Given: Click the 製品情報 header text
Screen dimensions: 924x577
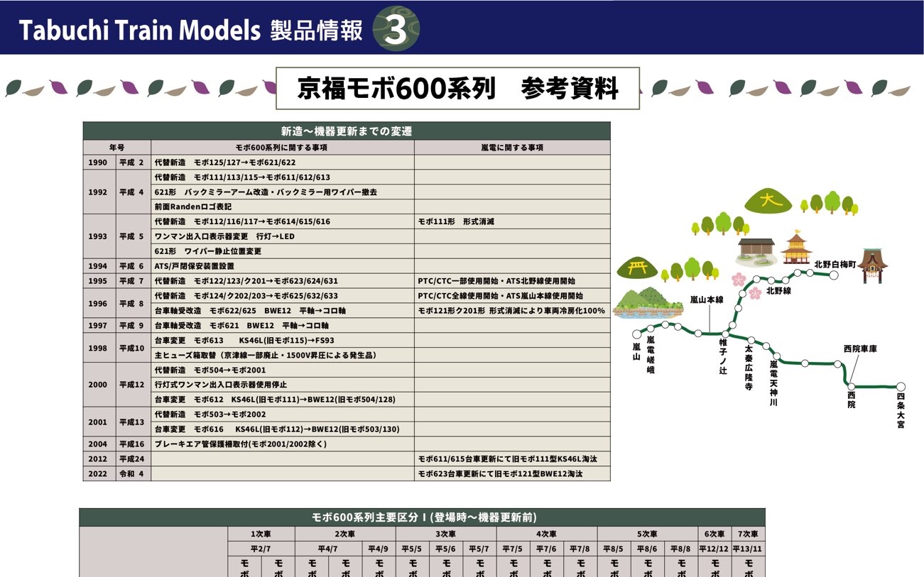Looking at the screenshot, I should [317, 30].
